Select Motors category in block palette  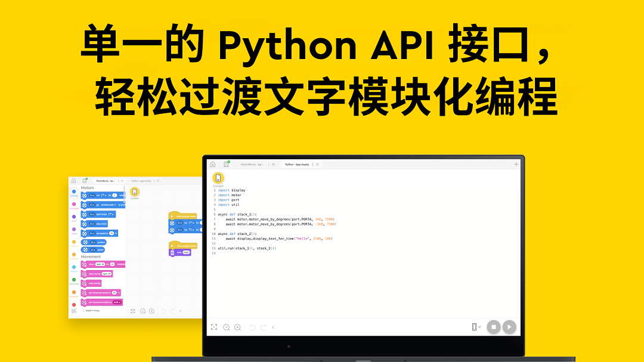(x=74, y=192)
